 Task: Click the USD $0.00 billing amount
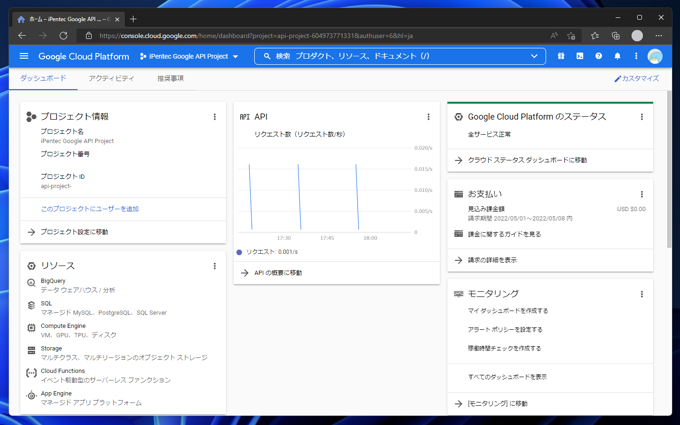click(x=631, y=209)
